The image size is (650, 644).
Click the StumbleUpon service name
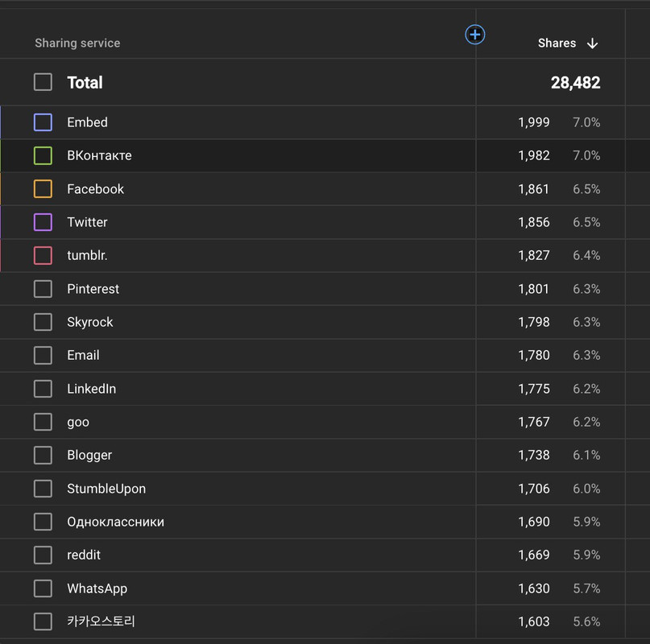(106, 489)
